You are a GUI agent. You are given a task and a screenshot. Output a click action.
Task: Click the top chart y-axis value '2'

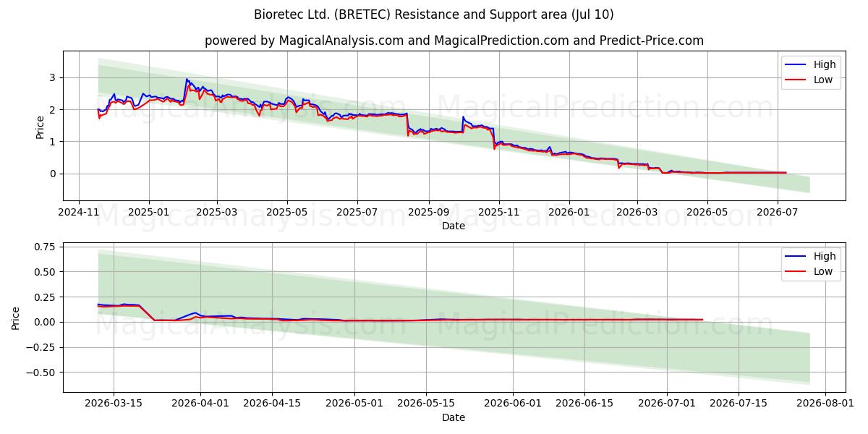coord(53,109)
